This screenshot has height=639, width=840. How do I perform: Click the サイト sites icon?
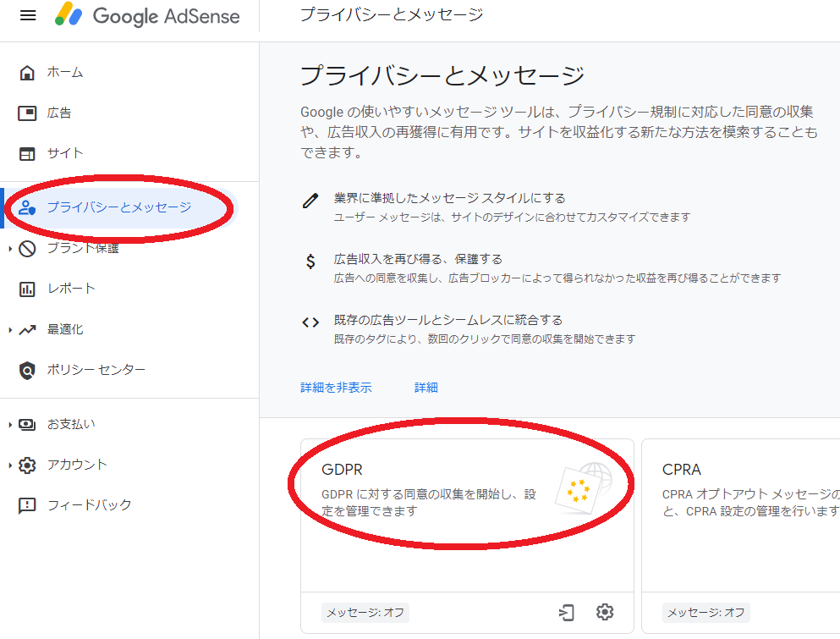coord(27,153)
